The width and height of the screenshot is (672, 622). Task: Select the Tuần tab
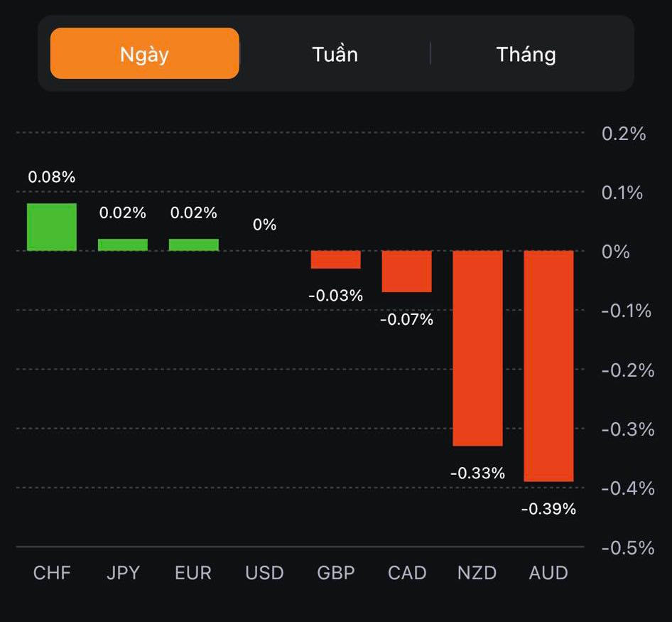pos(335,54)
